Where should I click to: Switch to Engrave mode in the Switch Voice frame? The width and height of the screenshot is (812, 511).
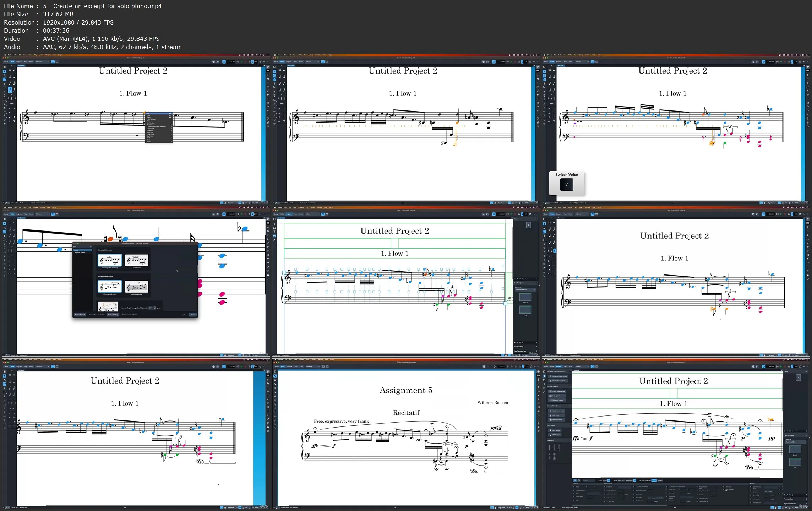click(559, 62)
